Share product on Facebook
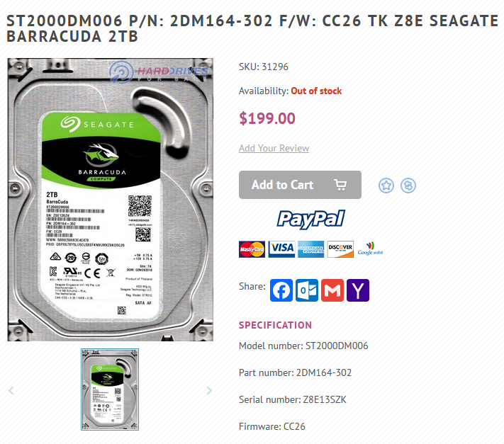 tap(281, 290)
